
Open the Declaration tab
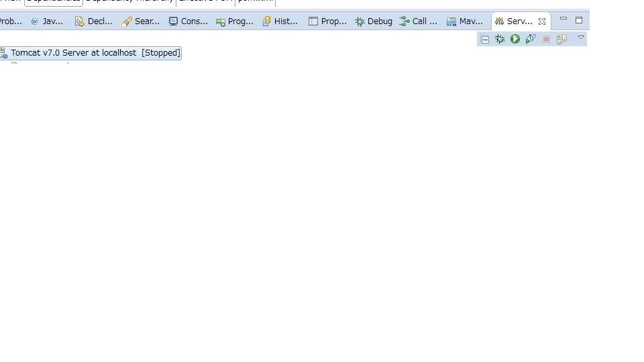[94, 21]
